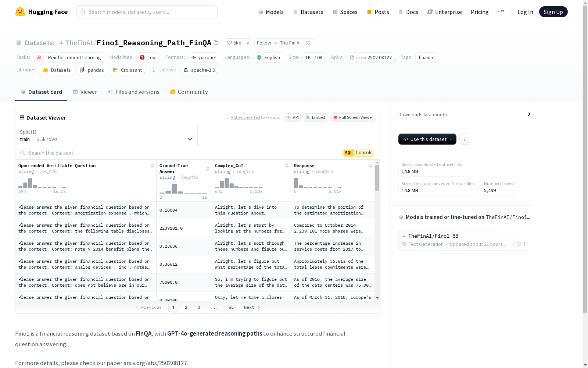Image resolution: width=588 pixels, height=368 pixels.
Task: Expand the additional libraries +1 indicator
Action: click(x=152, y=70)
